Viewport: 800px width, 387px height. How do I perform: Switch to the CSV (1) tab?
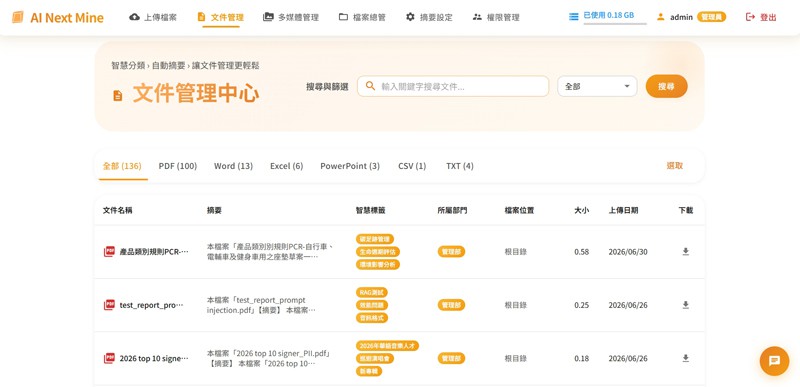click(x=412, y=166)
